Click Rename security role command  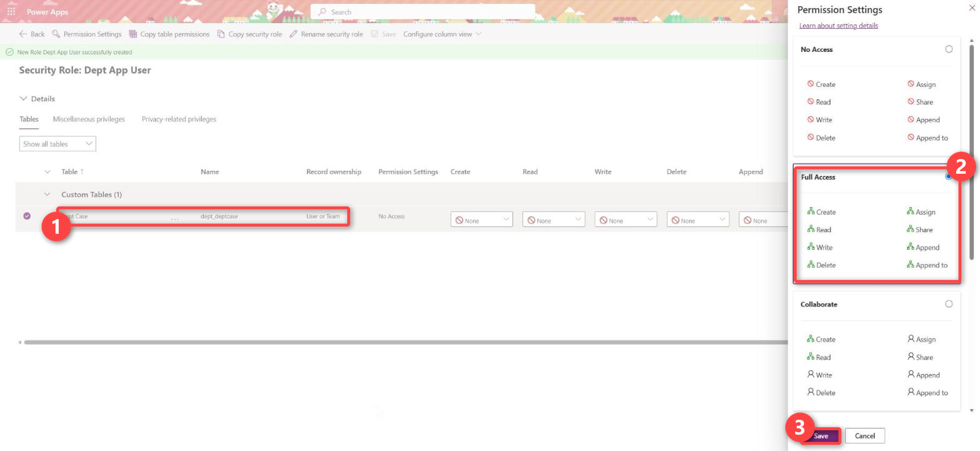pyautogui.click(x=326, y=34)
